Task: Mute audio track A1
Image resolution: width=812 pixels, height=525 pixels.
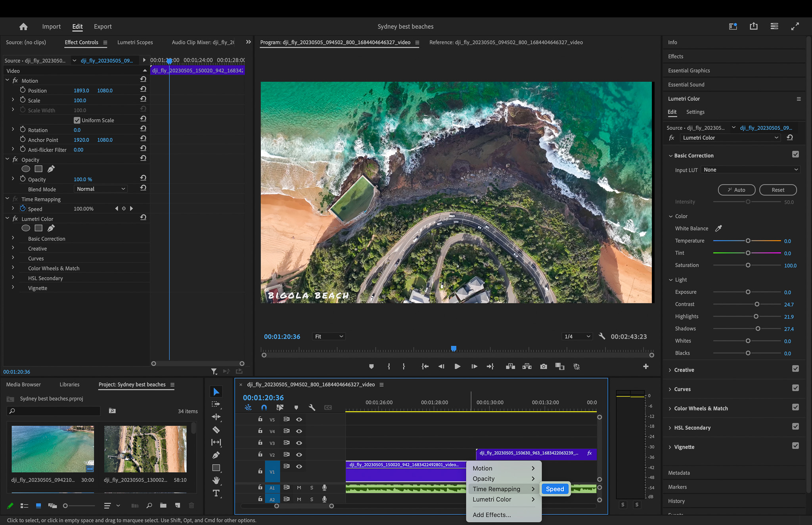Action: [299, 488]
